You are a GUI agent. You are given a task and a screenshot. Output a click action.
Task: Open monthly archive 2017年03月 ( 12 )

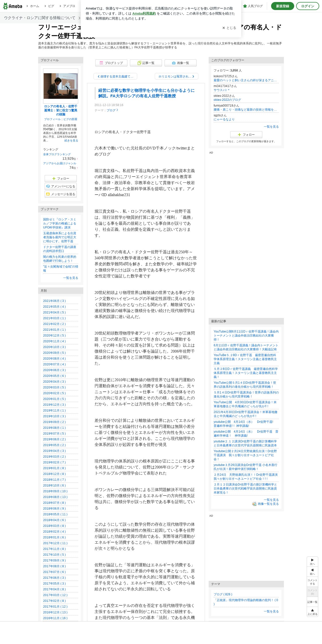55,595
